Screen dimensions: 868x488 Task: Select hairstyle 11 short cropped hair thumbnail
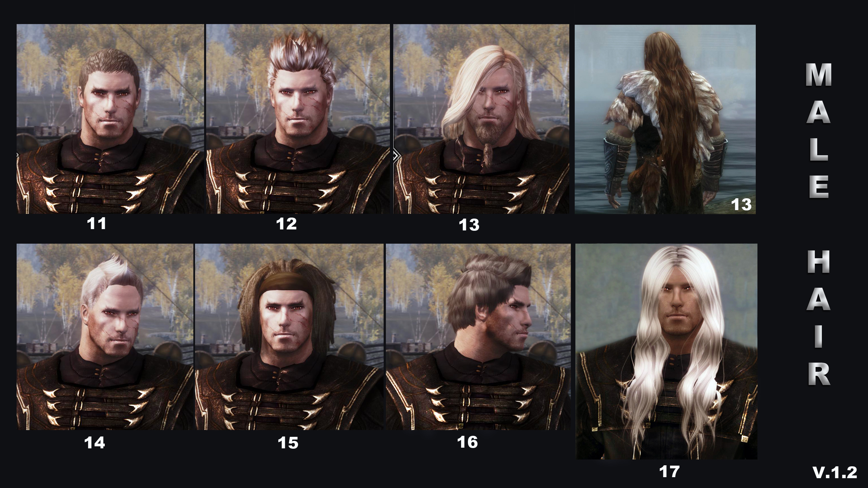(110, 119)
